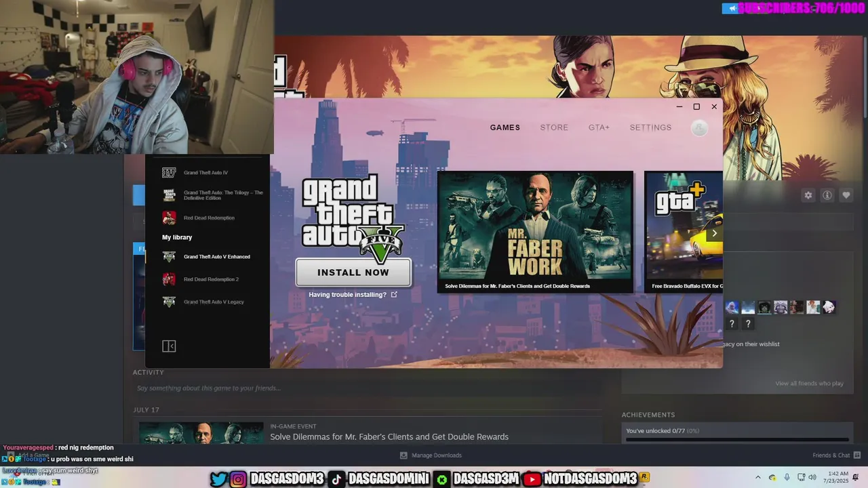The height and width of the screenshot is (488, 868).
Task: Click the tray icon with yellow warning badge
Action: click(x=773, y=477)
